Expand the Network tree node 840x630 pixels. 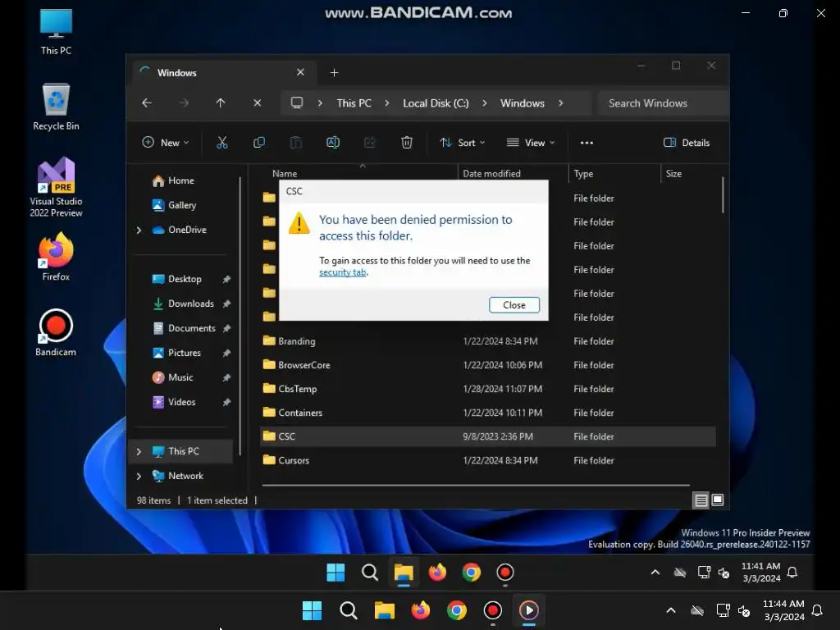[x=139, y=477]
